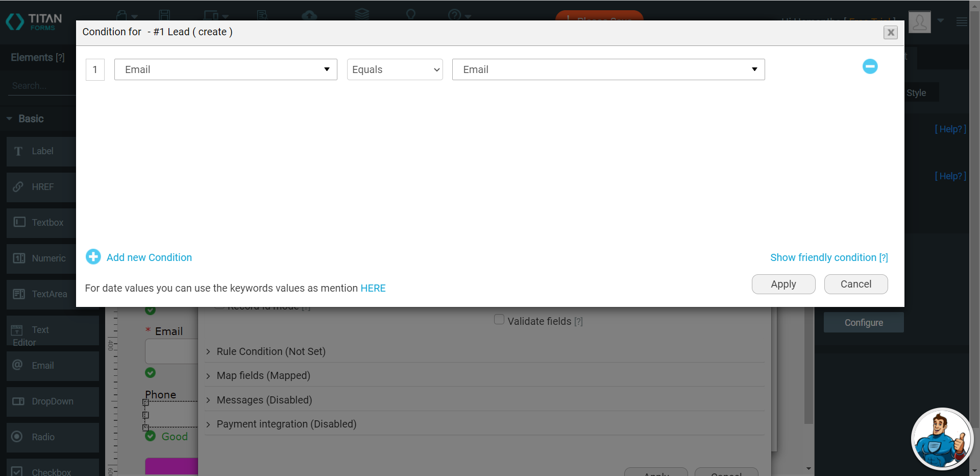Expand Rule Condition (Not Set) section

click(271, 351)
